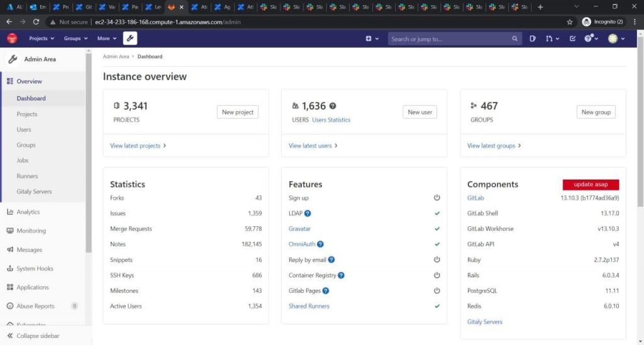Open the user avatar dropdown

coord(616,38)
